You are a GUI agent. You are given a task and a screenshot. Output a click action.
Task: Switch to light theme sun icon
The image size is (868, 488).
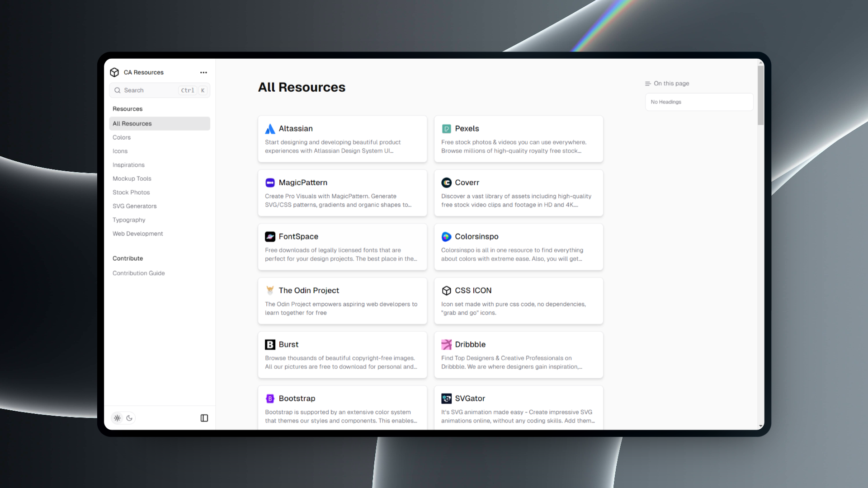click(118, 418)
